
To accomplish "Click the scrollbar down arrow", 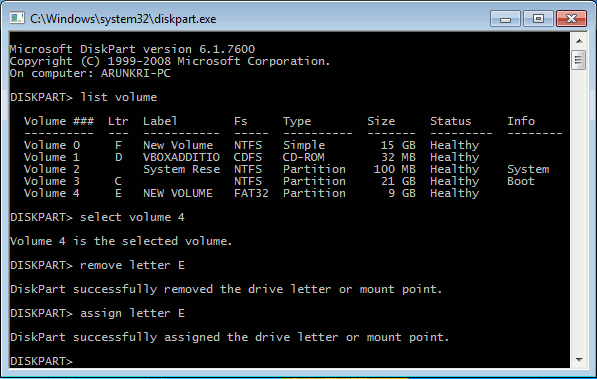I will 579,360.
